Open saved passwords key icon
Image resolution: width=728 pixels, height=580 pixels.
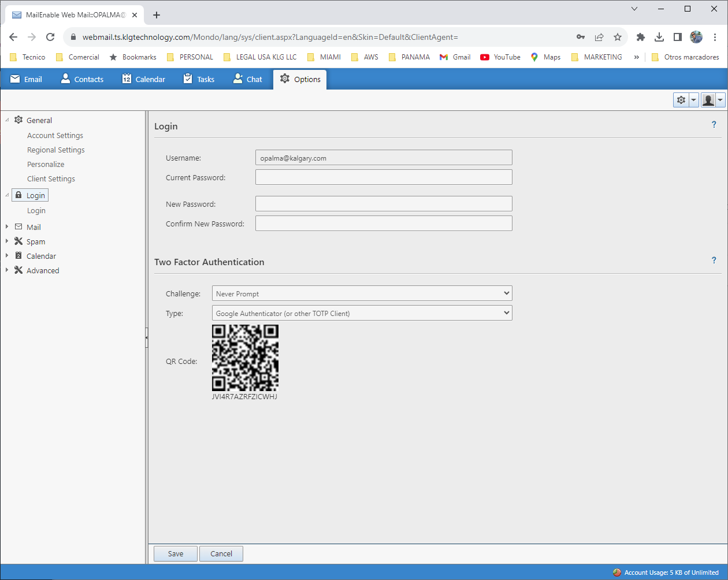pos(581,37)
